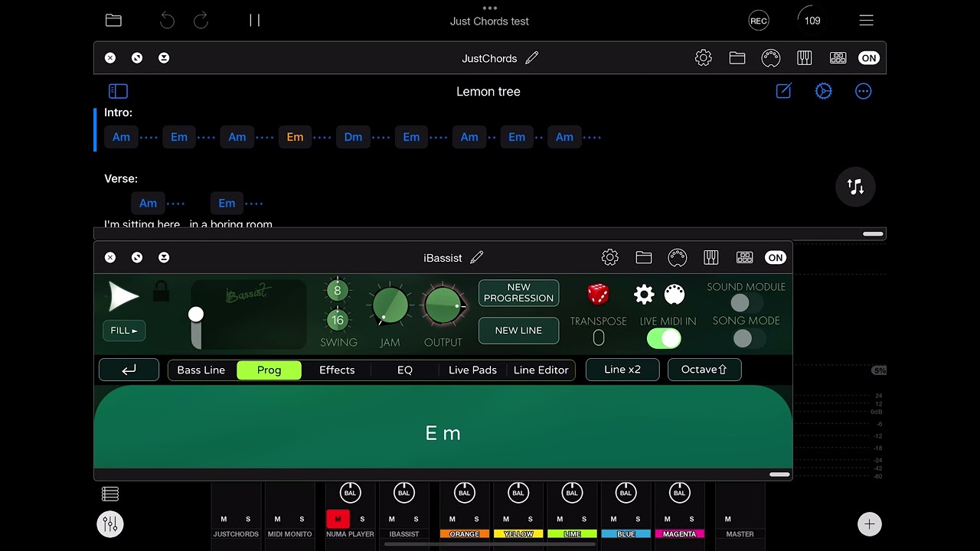Screen dimensions: 980x551
Task: Click the JAM knob
Action: tap(390, 305)
